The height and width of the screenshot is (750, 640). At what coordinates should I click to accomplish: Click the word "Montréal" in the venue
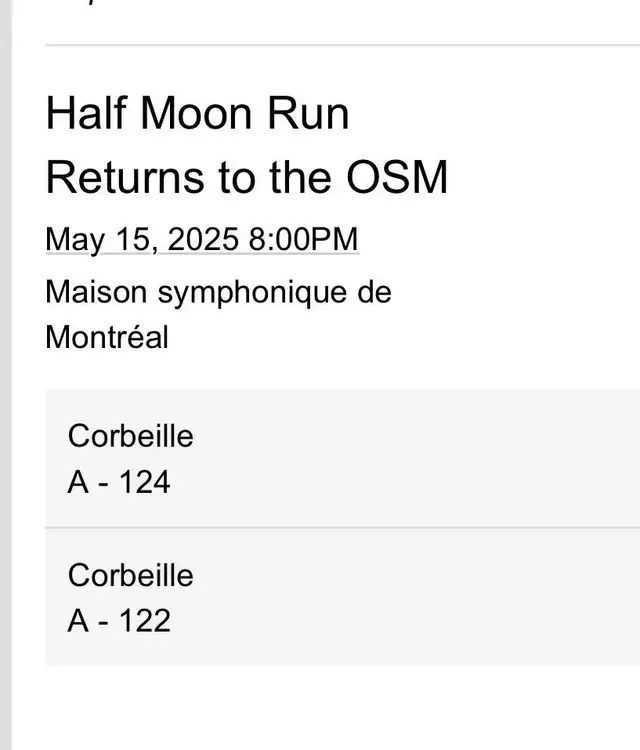point(107,337)
